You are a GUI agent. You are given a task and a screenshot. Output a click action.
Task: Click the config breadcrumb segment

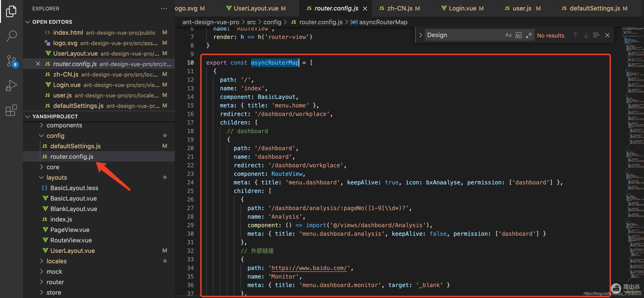[272, 22]
